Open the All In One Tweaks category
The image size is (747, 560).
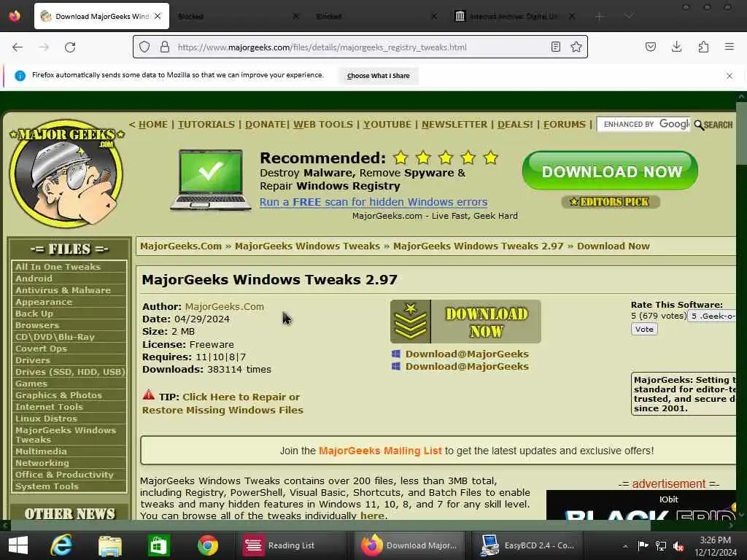[58, 267]
